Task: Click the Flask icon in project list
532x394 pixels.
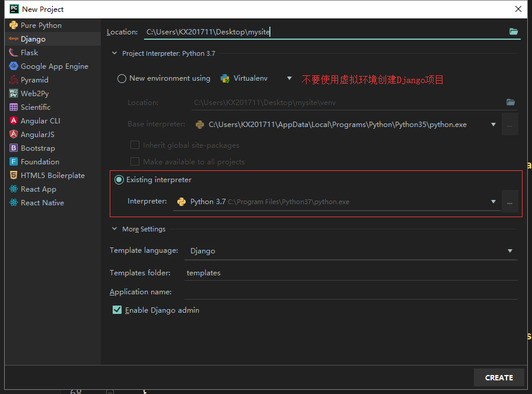Action: click(14, 52)
